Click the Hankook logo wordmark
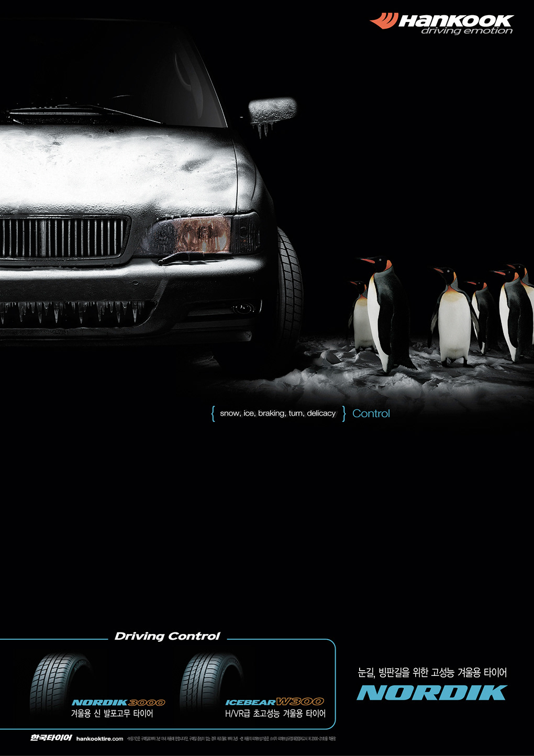This screenshot has width=534, height=756. click(456, 20)
